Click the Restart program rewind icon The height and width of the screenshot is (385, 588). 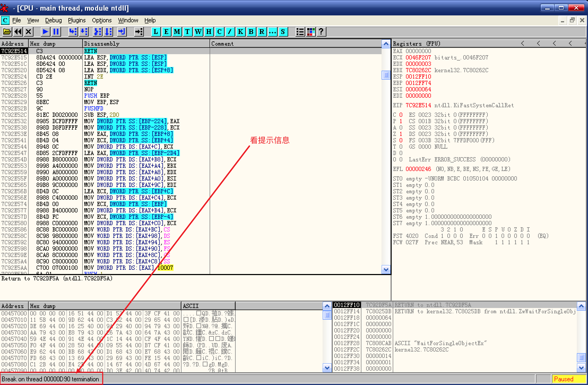18,32
